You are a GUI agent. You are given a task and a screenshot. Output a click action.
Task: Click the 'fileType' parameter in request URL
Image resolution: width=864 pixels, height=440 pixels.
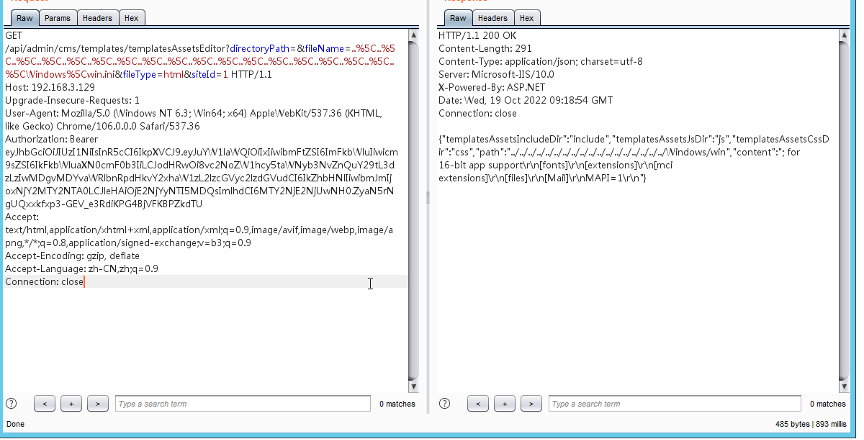click(x=139, y=74)
